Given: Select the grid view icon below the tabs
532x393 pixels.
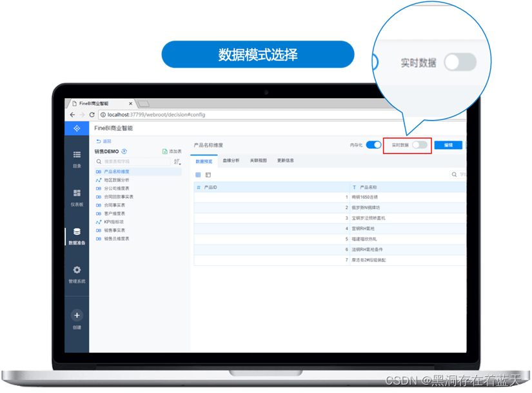Looking at the screenshot, I should 197,174.
